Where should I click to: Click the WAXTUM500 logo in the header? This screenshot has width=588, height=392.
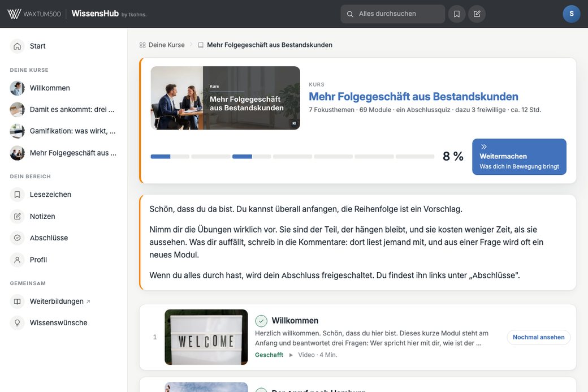pos(34,14)
